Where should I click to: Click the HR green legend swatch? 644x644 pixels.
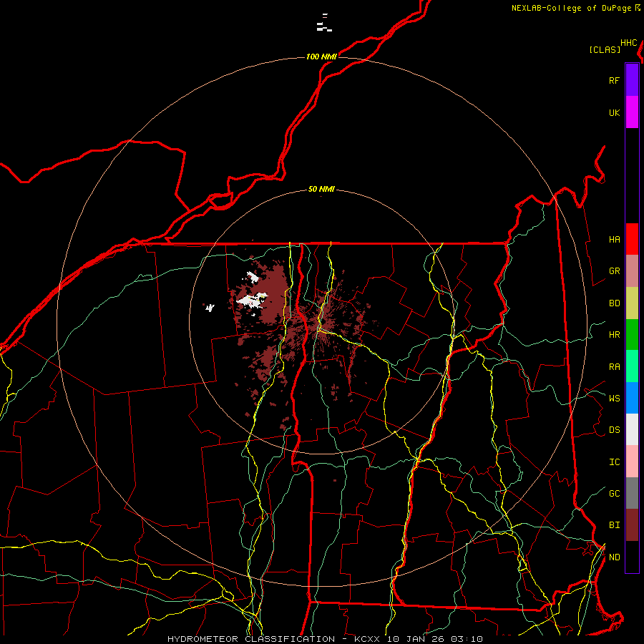click(x=632, y=335)
